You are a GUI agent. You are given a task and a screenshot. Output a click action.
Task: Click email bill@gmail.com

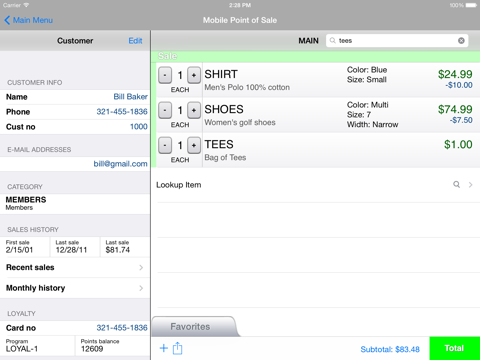[x=120, y=164]
